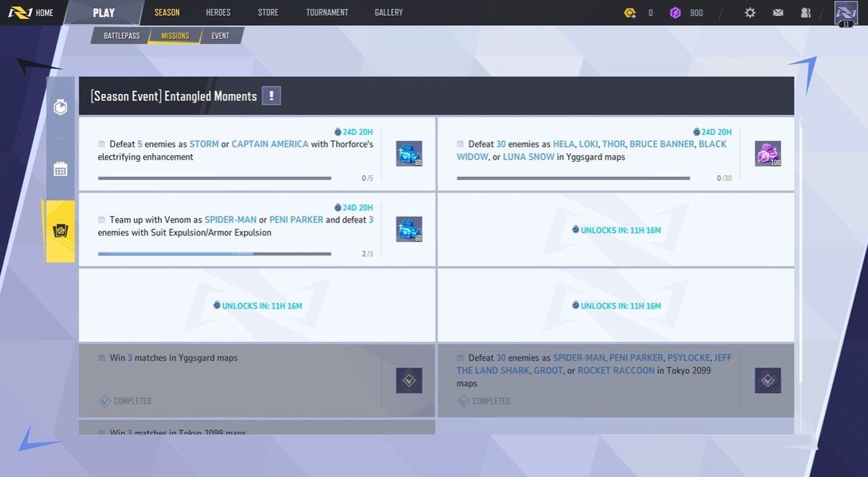Open the Settings gear
Image resolution: width=868 pixels, height=477 pixels.
click(750, 13)
